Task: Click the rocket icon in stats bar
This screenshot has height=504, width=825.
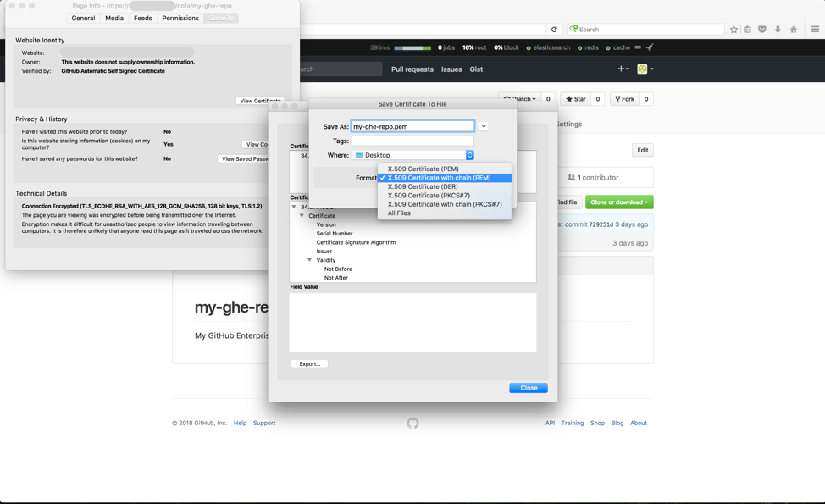Action: pyautogui.click(x=650, y=47)
